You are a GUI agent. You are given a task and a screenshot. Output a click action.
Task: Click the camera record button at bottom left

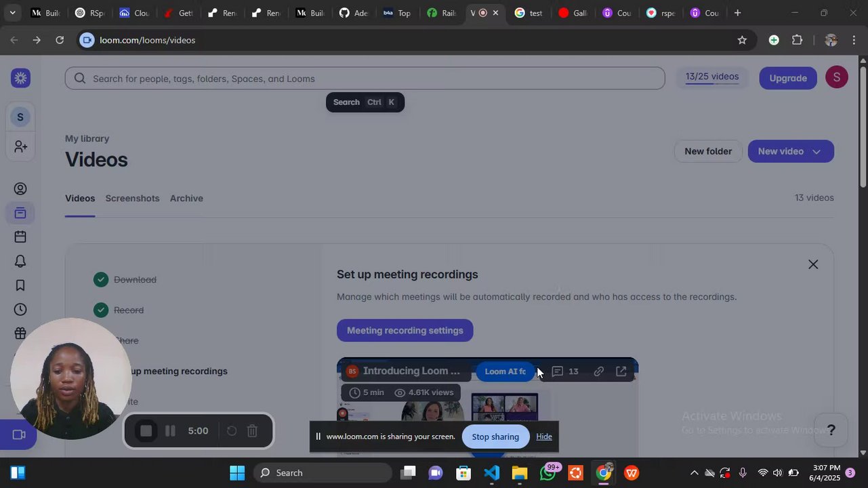point(18,435)
